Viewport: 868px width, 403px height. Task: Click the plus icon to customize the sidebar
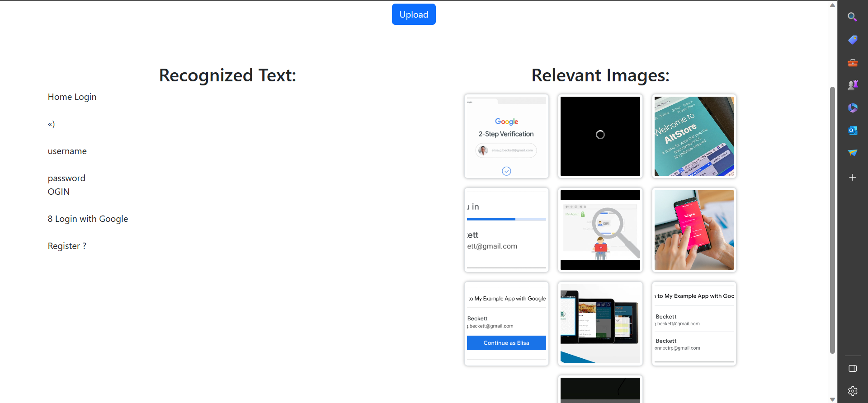[852, 178]
